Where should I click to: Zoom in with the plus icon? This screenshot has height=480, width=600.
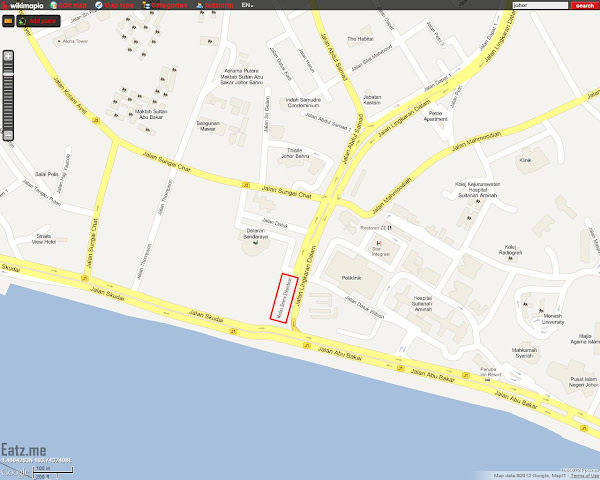(8, 56)
